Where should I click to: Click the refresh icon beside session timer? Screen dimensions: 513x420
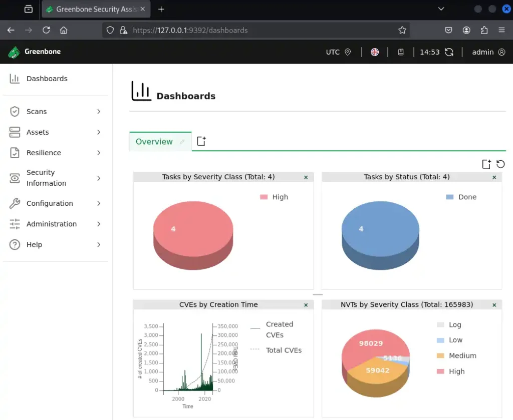[449, 52]
